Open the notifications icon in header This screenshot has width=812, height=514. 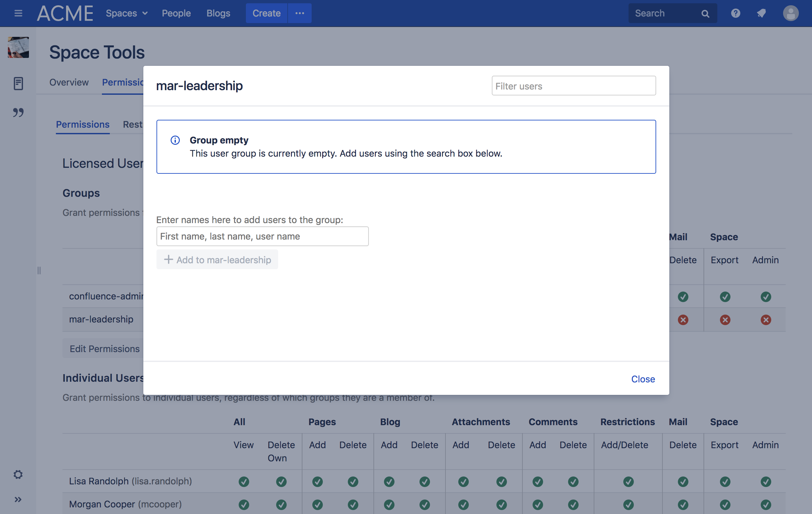pos(761,13)
